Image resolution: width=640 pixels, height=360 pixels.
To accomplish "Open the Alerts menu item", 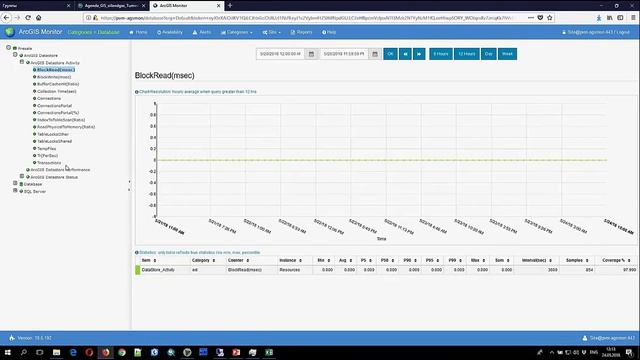I will (x=202, y=32).
